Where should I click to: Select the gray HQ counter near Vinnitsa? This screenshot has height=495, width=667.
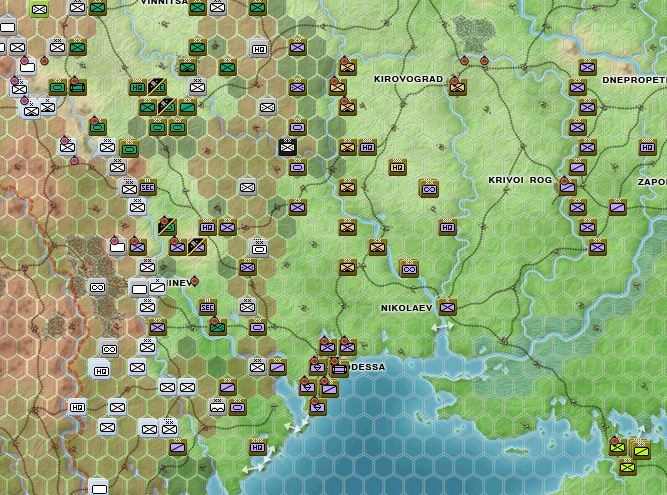coord(259,49)
